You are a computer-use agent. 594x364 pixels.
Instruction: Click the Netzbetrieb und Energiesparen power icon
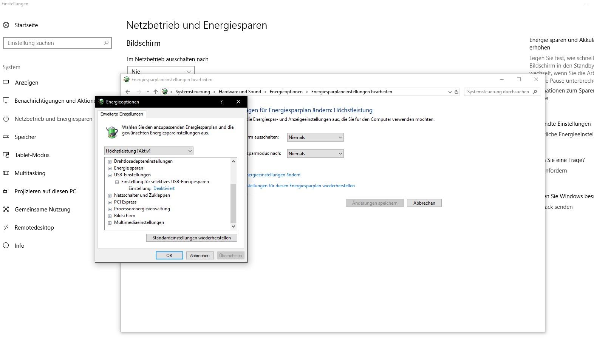6,119
